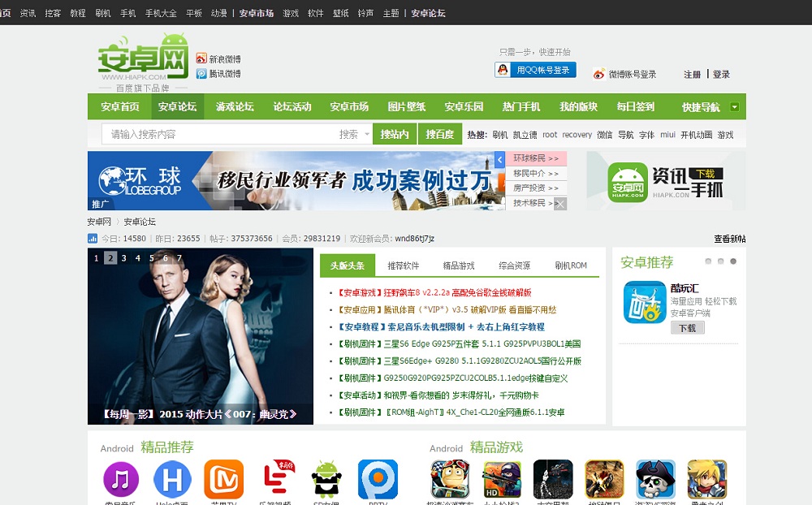The width and height of the screenshot is (812, 505).
Task: Open 游戏论坛 in green nav bar
Action: [235, 106]
